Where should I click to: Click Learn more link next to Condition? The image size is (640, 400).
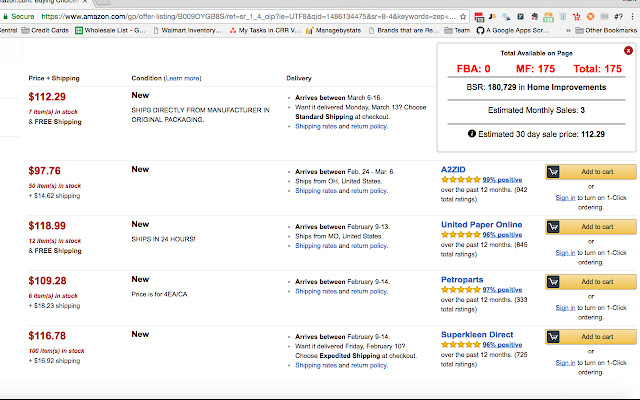tap(182, 77)
